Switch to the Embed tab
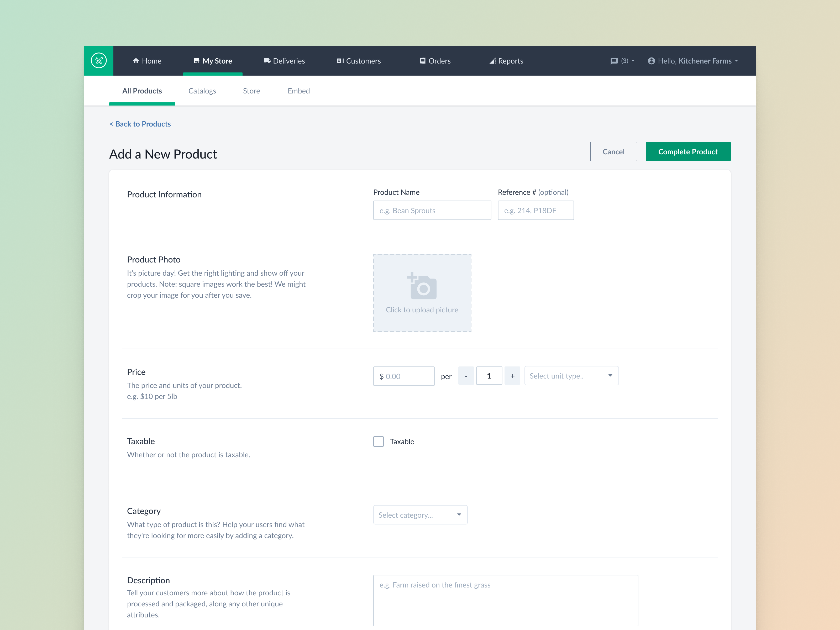Screen dimensions: 840x630 (x=298, y=91)
